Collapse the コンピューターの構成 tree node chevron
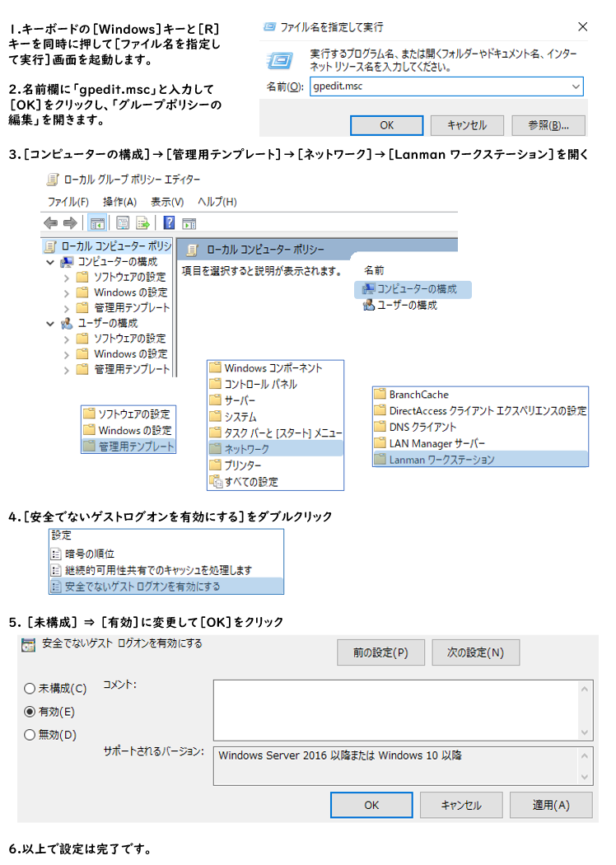Viewport: 616px width, 865px height. point(50,262)
